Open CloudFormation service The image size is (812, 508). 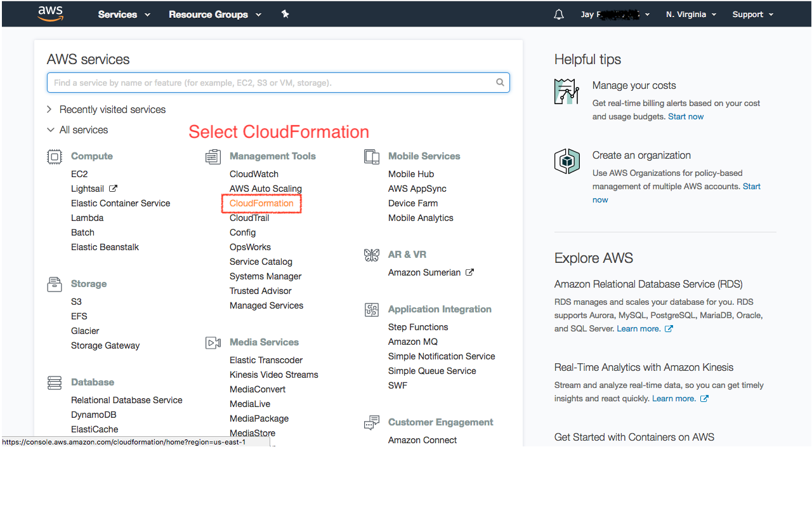click(x=261, y=203)
